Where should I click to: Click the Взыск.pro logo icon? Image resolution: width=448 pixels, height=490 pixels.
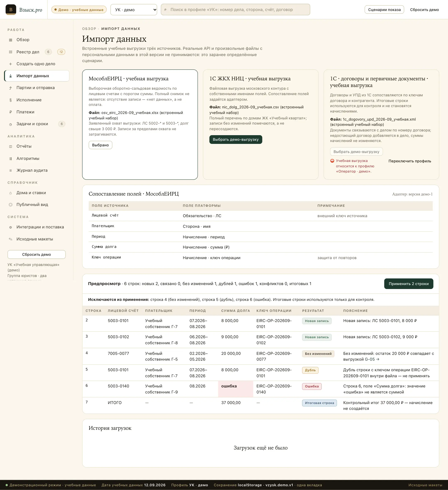click(x=11, y=10)
